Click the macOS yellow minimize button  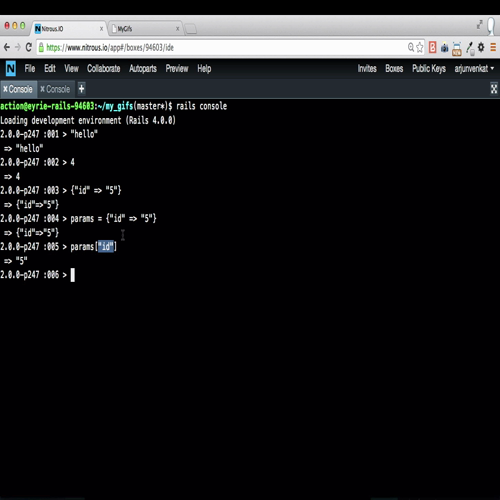15,26
